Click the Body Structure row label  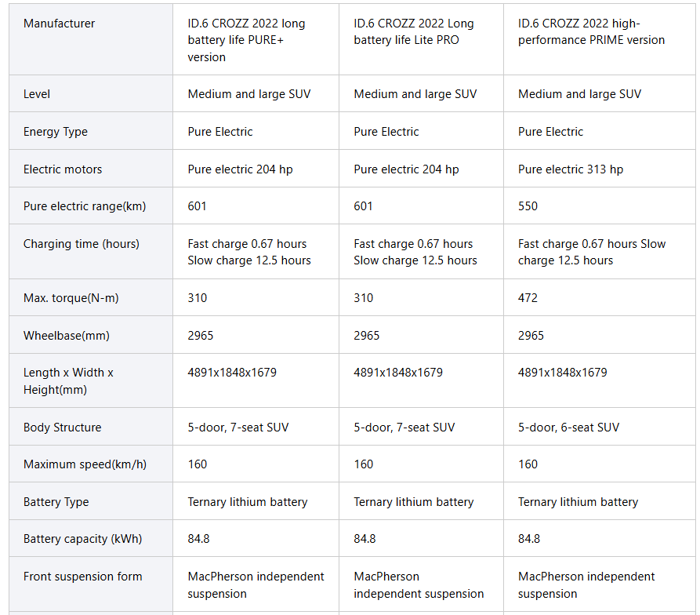[63, 428]
